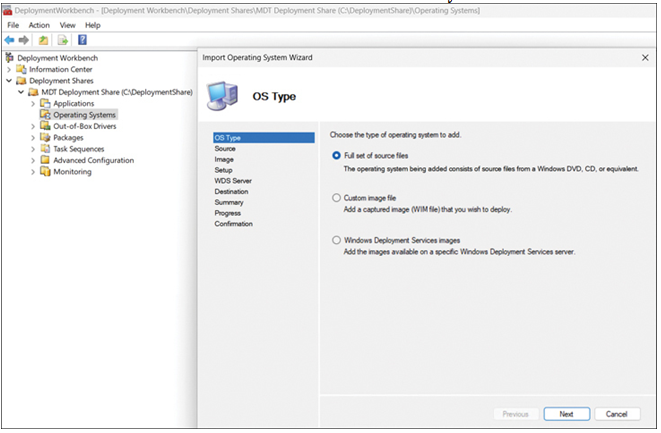Click the Export list toolbar icon
This screenshot has width=661, height=433.
[x=63, y=40]
